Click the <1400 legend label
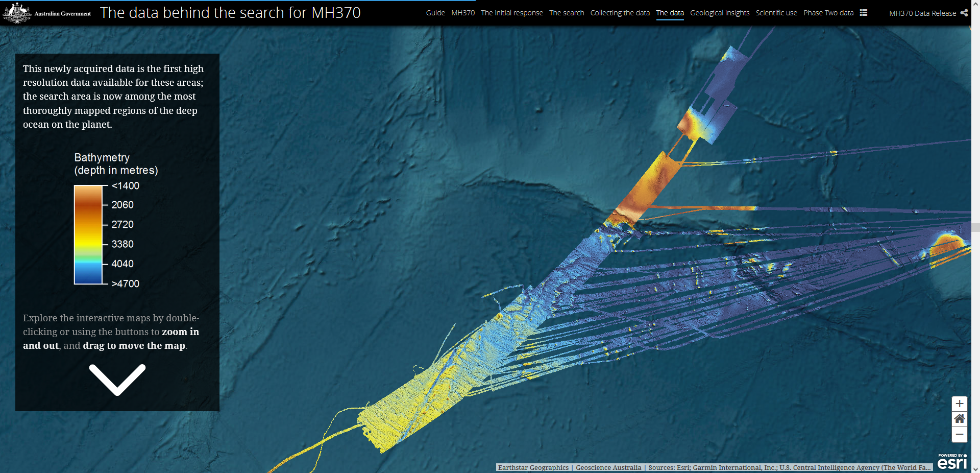This screenshot has height=473, width=980. pyautogui.click(x=126, y=186)
